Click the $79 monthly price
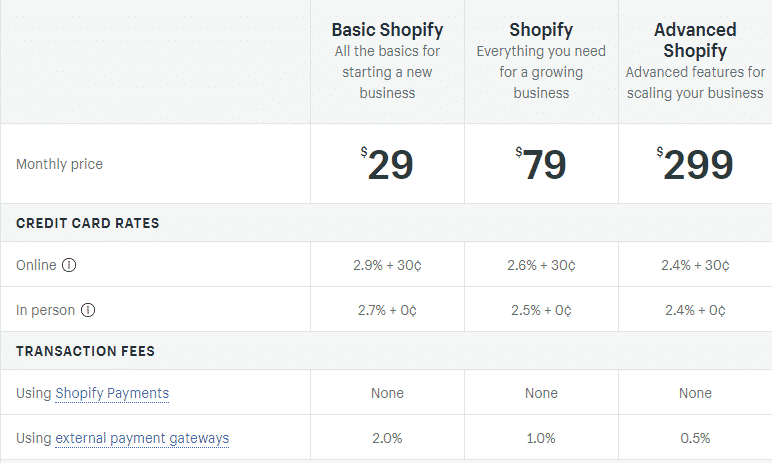Viewport: 772px width, 463px height. [x=541, y=165]
